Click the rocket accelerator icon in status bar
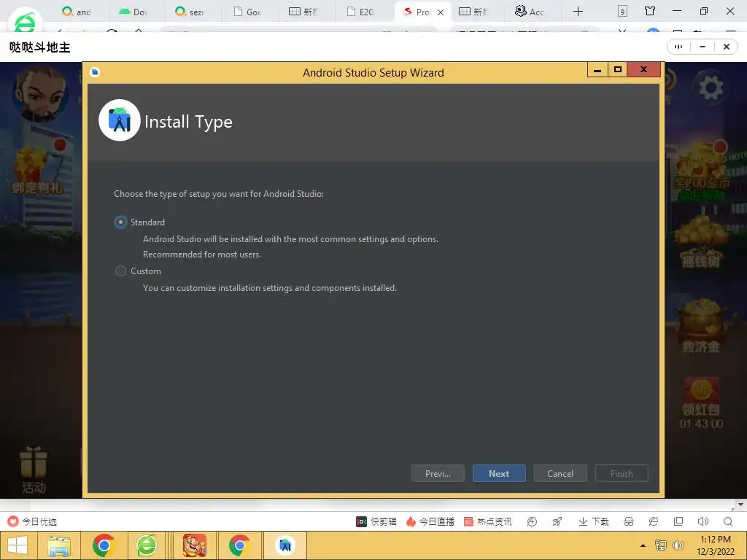The height and width of the screenshot is (560, 747). click(557, 521)
